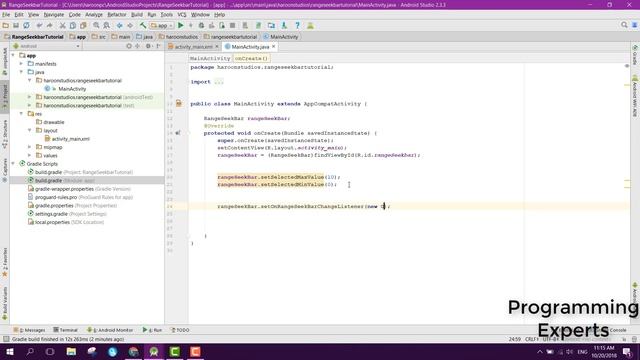Select proguard-rules.pro in the project tree
Screen dimensions: 640x360
point(56,197)
